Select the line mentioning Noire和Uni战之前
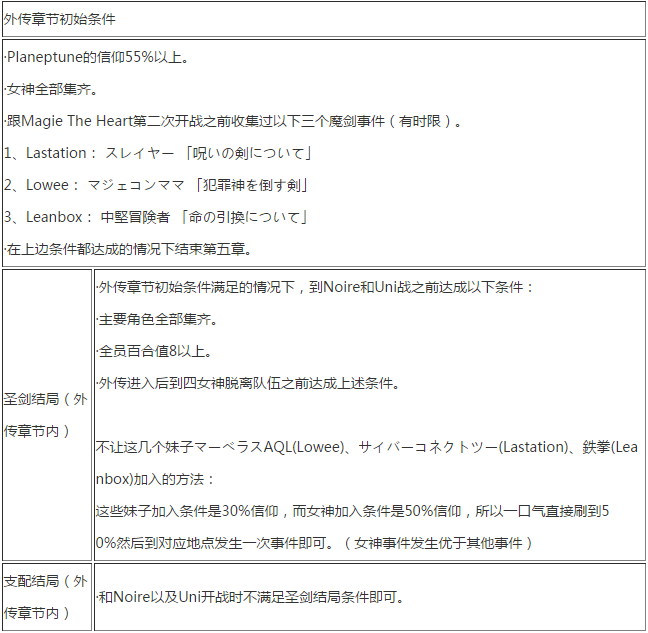 315,287
